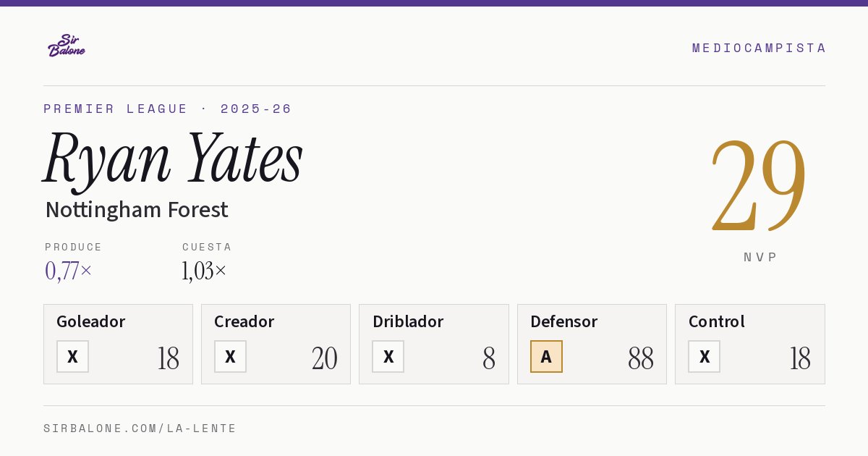
Task: Select the Control score card
Action: 750,344
